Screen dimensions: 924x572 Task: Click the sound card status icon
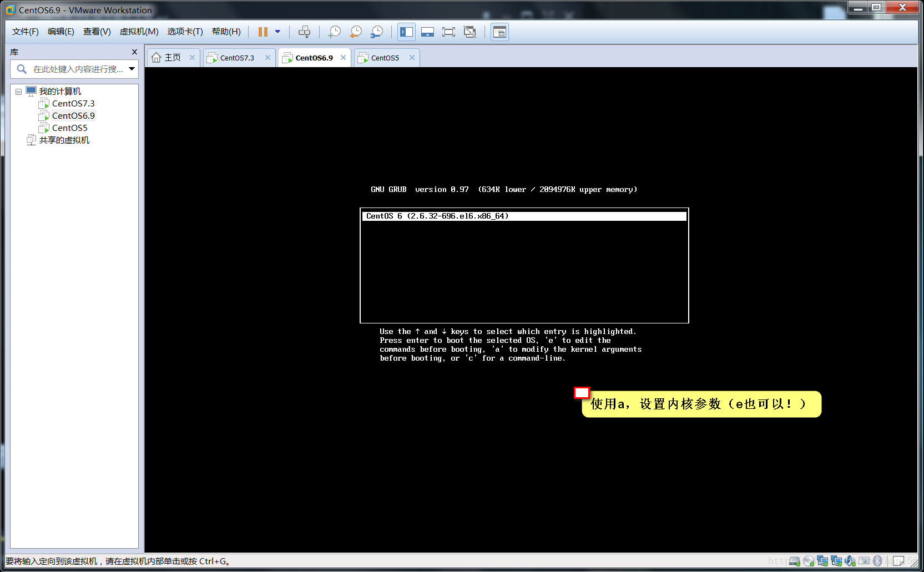pos(850,561)
